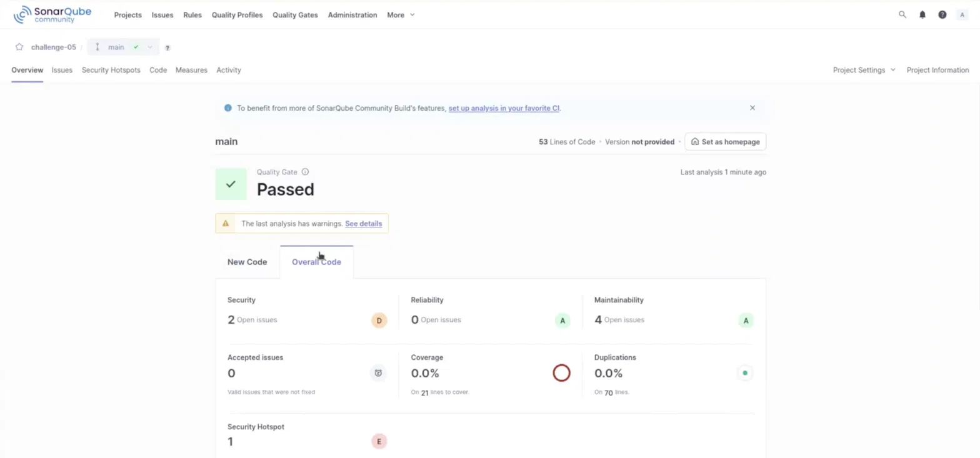Viewport: 980px width, 458px height.
Task: Switch to Security Hotspots tab
Action: coord(111,70)
